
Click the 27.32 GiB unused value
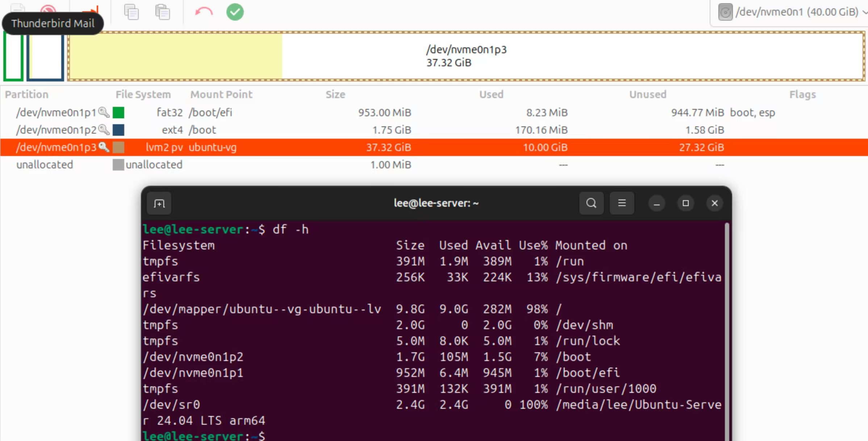click(x=702, y=147)
